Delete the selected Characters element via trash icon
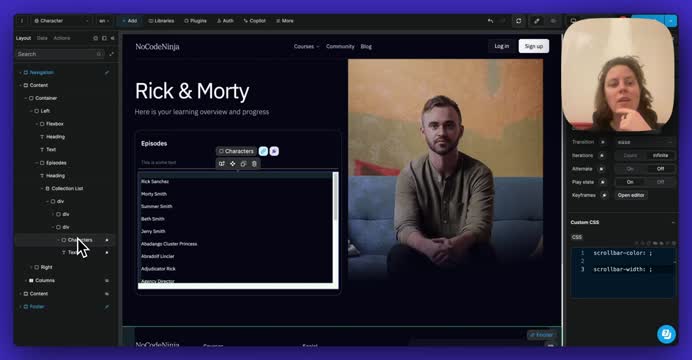 point(254,164)
